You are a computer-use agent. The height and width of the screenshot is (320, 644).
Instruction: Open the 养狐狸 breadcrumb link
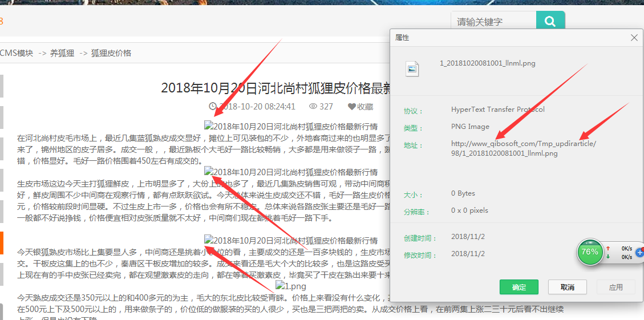[x=62, y=53]
